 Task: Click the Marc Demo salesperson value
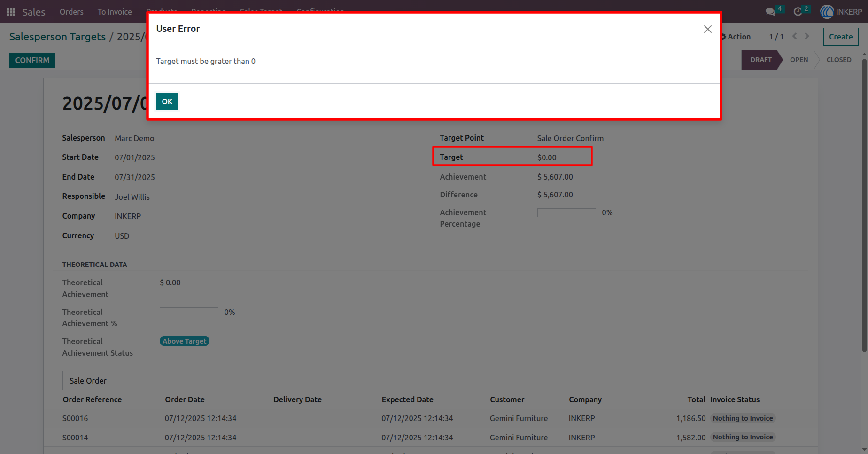134,138
